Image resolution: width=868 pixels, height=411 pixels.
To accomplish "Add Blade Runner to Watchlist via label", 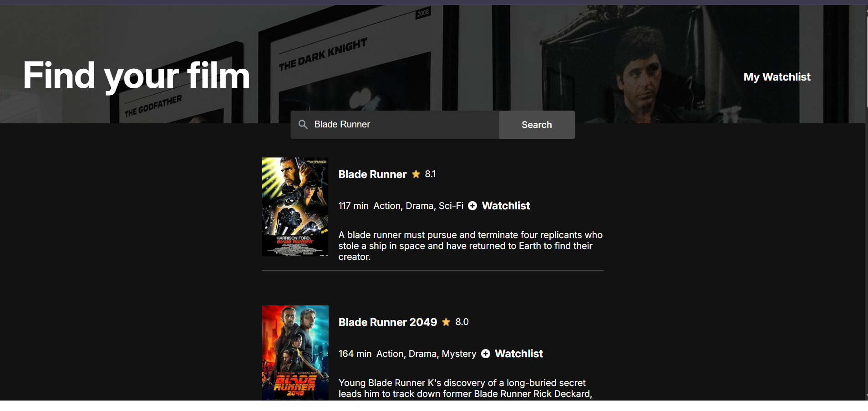I will point(506,206).
